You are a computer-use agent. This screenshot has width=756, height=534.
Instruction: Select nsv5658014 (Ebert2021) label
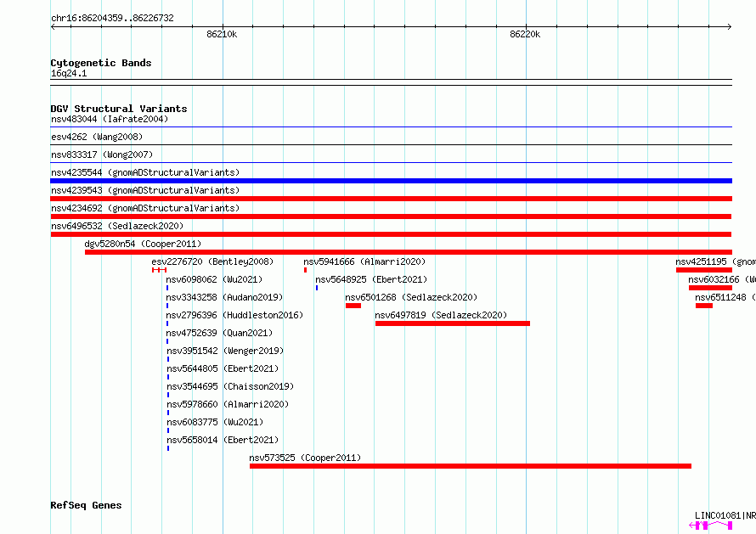(223, 440)
